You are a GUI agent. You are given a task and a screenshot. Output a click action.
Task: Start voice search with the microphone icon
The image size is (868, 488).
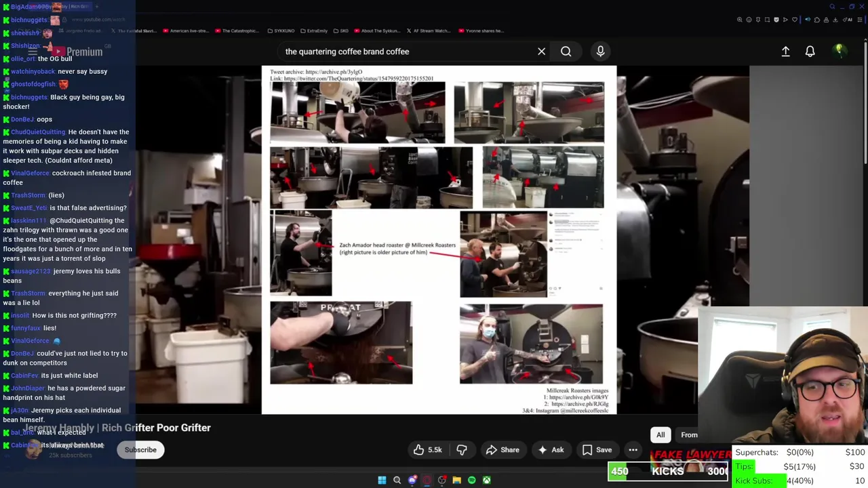(x=600, y=52)
